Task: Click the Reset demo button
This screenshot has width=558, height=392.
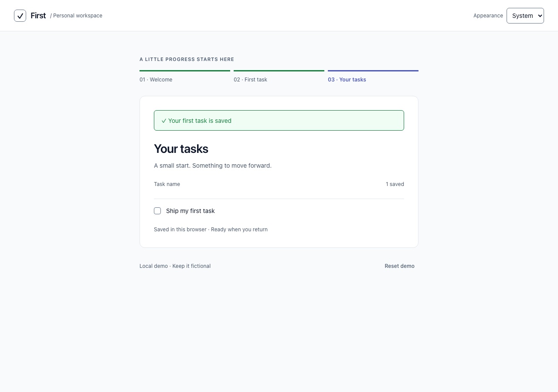Action: [399, 266]
